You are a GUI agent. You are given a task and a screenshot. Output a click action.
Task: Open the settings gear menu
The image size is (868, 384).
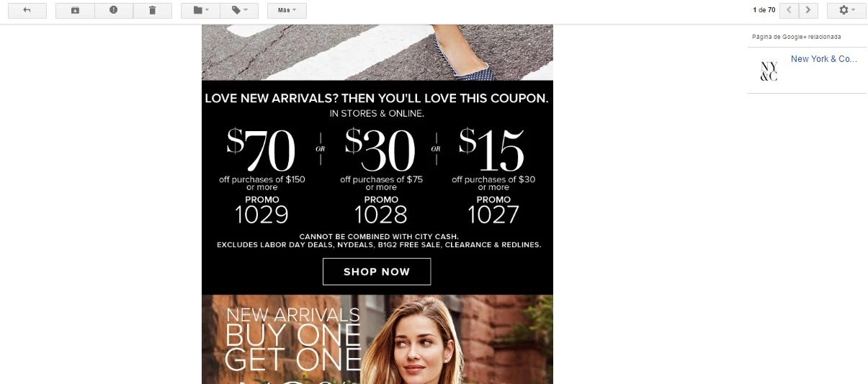(847, 11)
